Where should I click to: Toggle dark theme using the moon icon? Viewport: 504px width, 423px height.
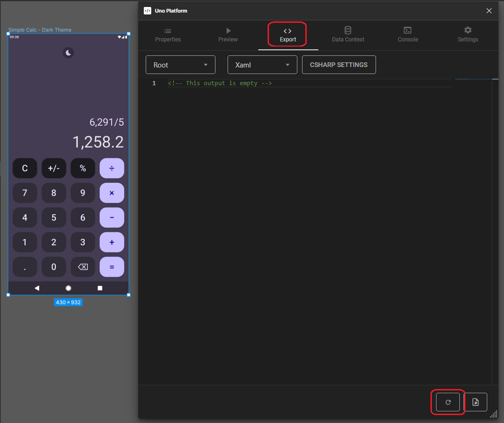(x=68, y=53)
